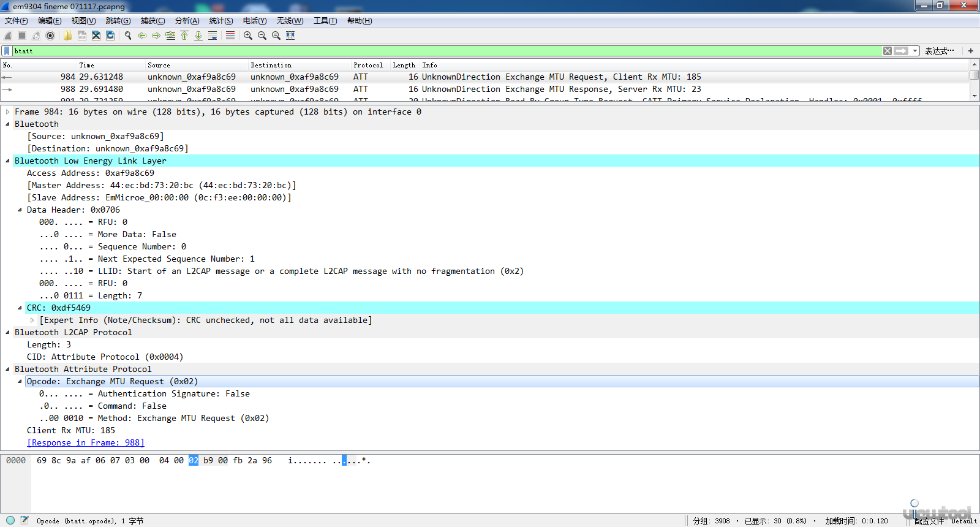Open the 统计(S) menu
The image size is (980, 527).
tap(221, 21)
